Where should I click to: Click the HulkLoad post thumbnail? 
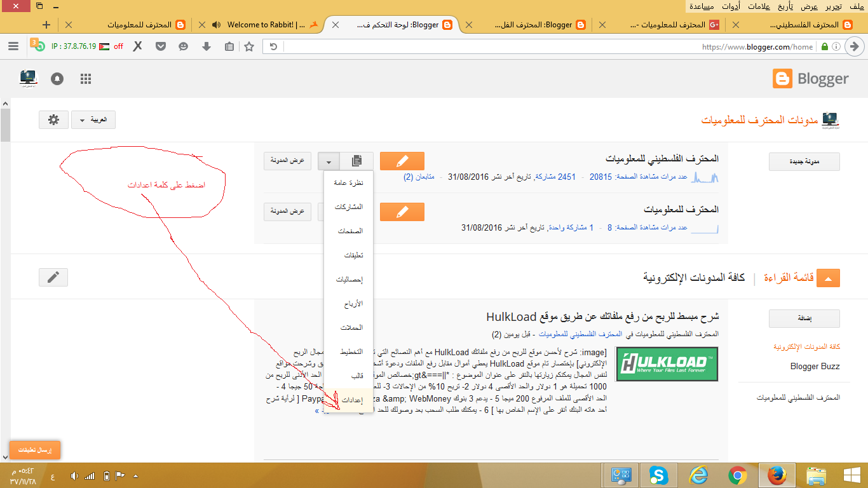[668, 364]
